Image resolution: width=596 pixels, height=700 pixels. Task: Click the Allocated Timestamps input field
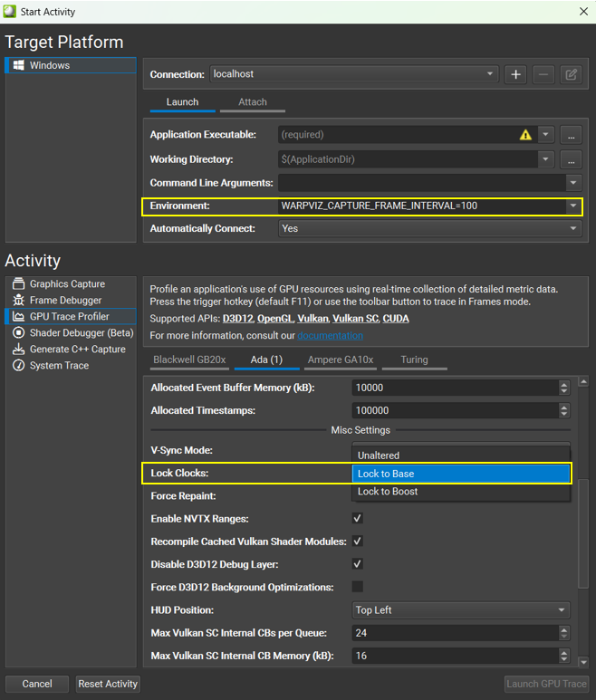click(x=453, y=411)
